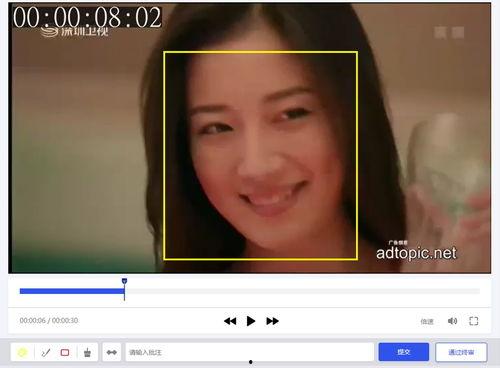Select the rectangle annotation tool
The width and height of the screenshot is (500, 368).
(65, 352)
